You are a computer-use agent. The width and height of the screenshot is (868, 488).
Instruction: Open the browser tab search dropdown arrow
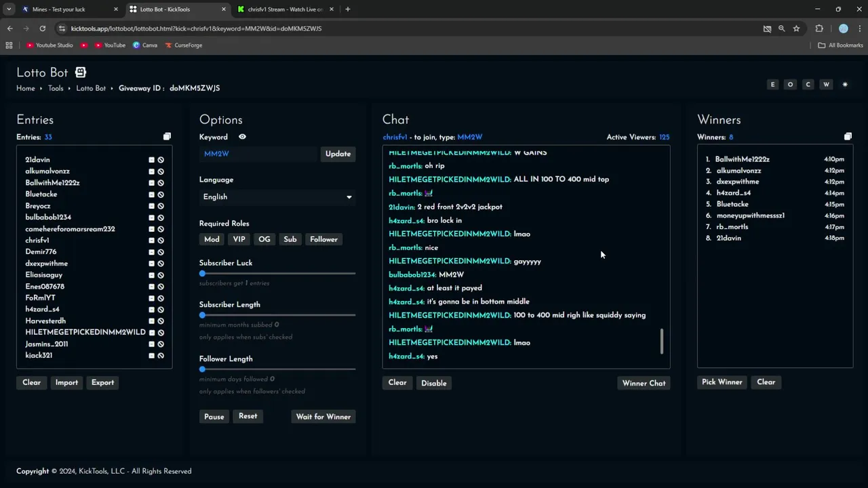[9, 9]
